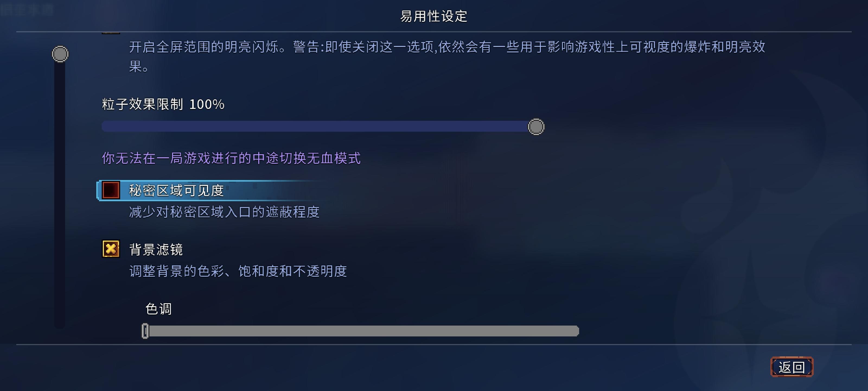Viewport: 868px width, 391px height.
Task: Select the 背景滤镜 option label
Action: (x=156, y=250)
